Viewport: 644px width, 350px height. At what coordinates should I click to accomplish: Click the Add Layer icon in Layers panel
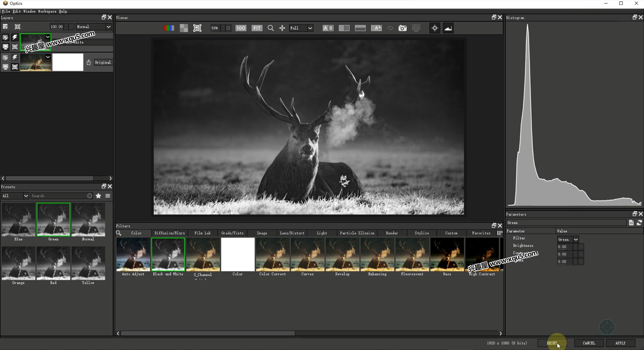5,27
